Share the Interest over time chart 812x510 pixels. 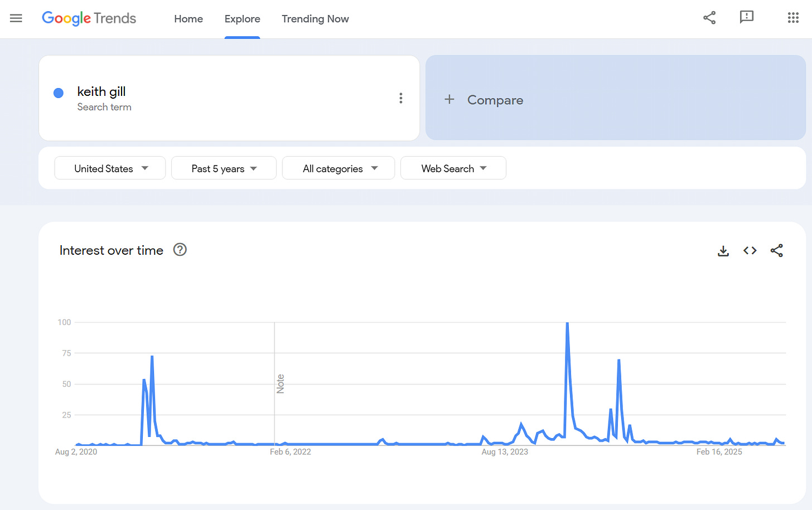pyautogui.click(x=777, y=251)
